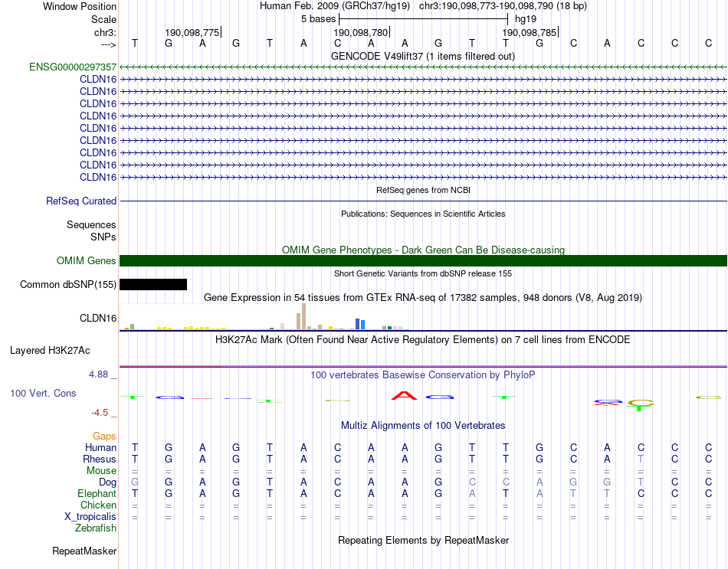Select the X_tropicalis alignment row label
Viewport: 728px width, 569px height.
coord(90,517)
